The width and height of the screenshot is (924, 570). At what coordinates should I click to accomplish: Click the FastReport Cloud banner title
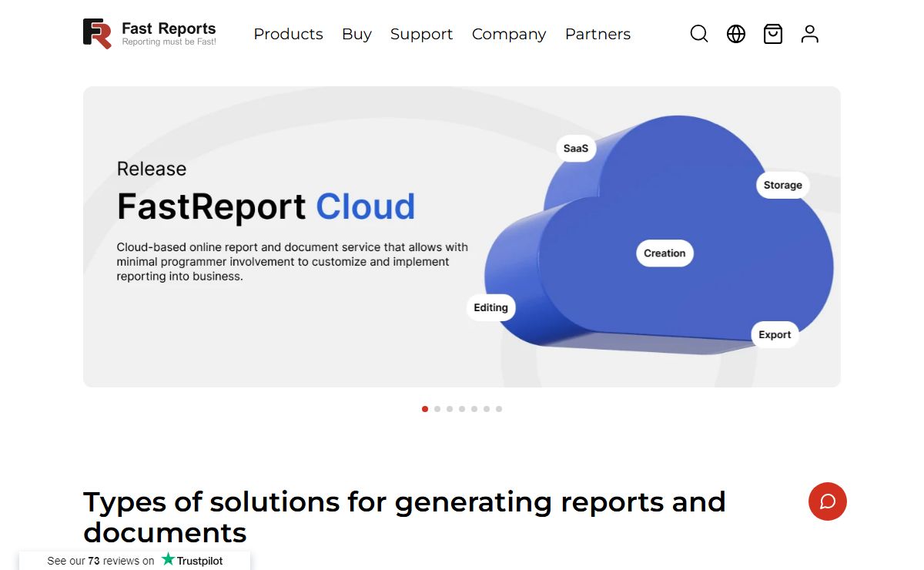point(266,206)
